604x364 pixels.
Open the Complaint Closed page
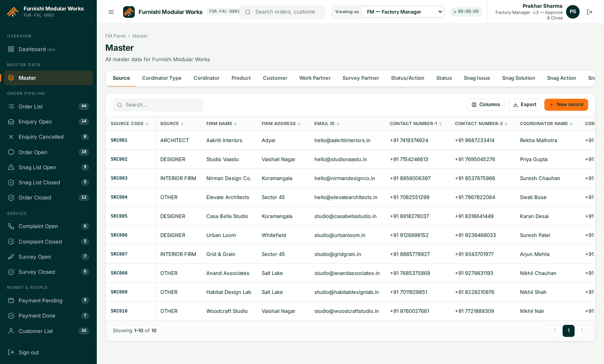click(48, 242)
